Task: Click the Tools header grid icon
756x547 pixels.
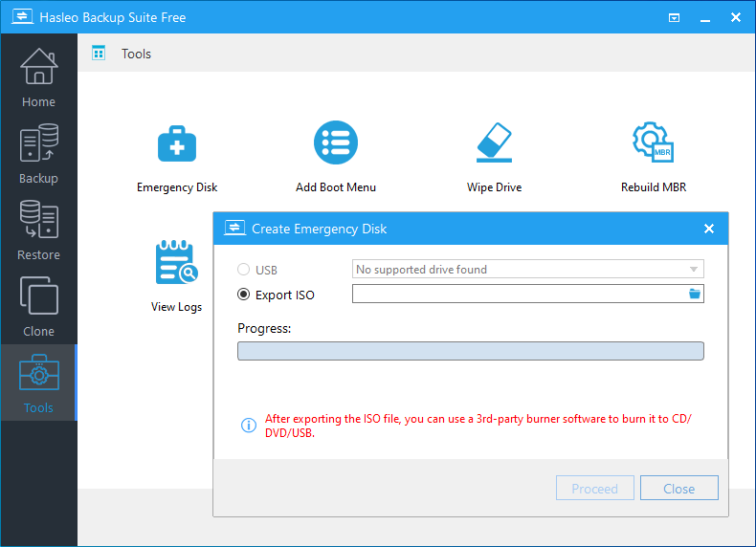Action: pyautogui.click(x=99, y=53)
